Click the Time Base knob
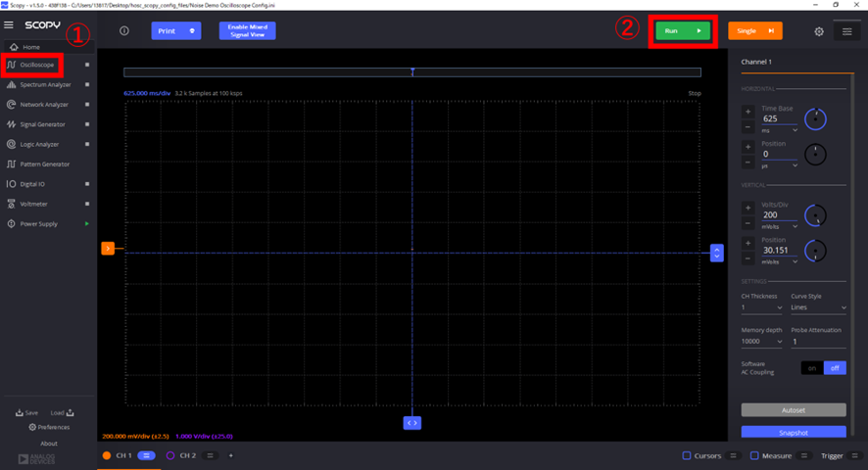The height and width of the screenshot is (470, 868). coord(815,119)
